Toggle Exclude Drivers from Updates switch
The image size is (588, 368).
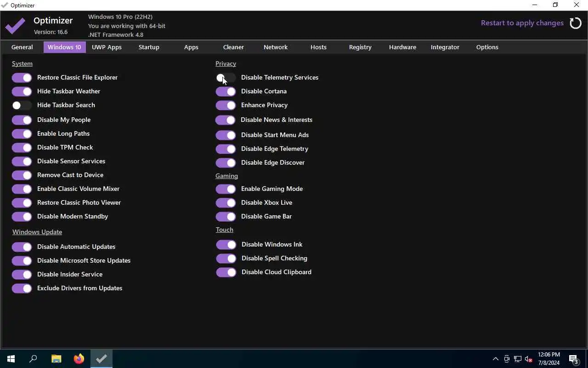(x=22, y=288)
